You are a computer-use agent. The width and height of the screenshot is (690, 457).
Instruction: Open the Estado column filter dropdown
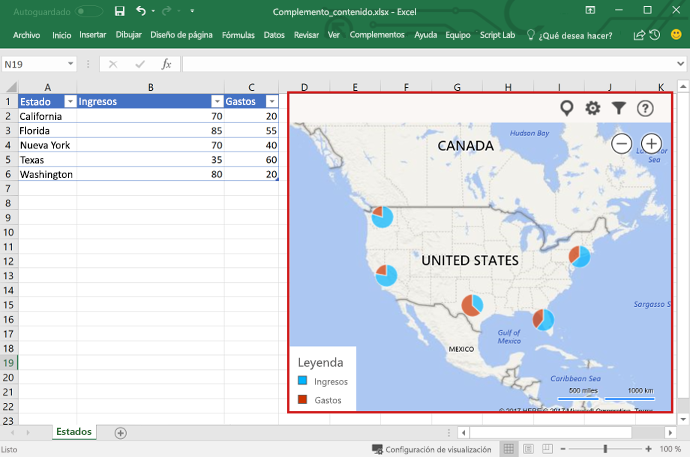[x=70, y=102]
